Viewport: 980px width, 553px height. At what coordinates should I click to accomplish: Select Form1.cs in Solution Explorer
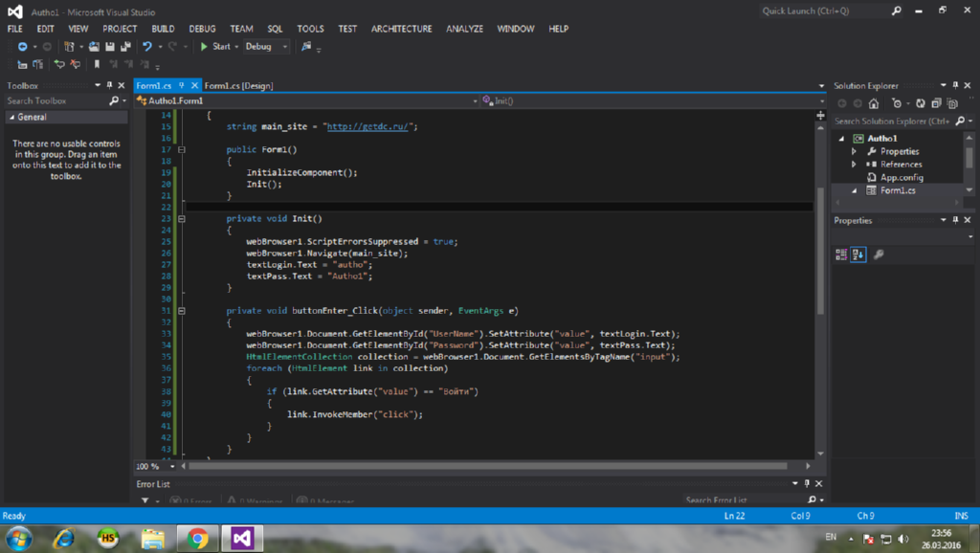898,190
